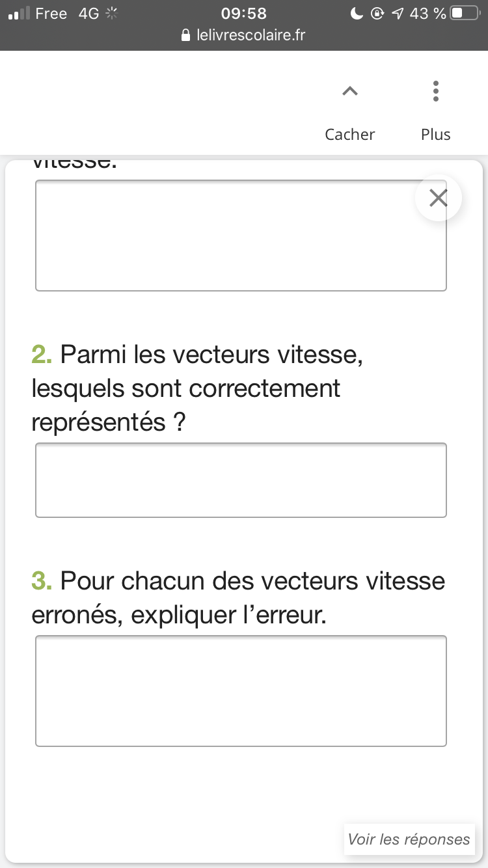Tap the rotation lock status icon
The width and height of the screenshot is (488, 868).
[377, 14]
